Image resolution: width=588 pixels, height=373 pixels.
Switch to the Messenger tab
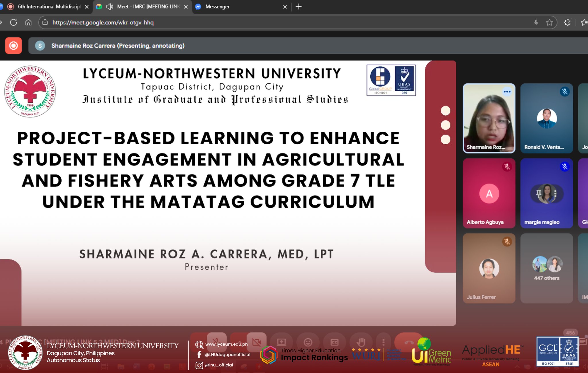click(x=217, y=7)
